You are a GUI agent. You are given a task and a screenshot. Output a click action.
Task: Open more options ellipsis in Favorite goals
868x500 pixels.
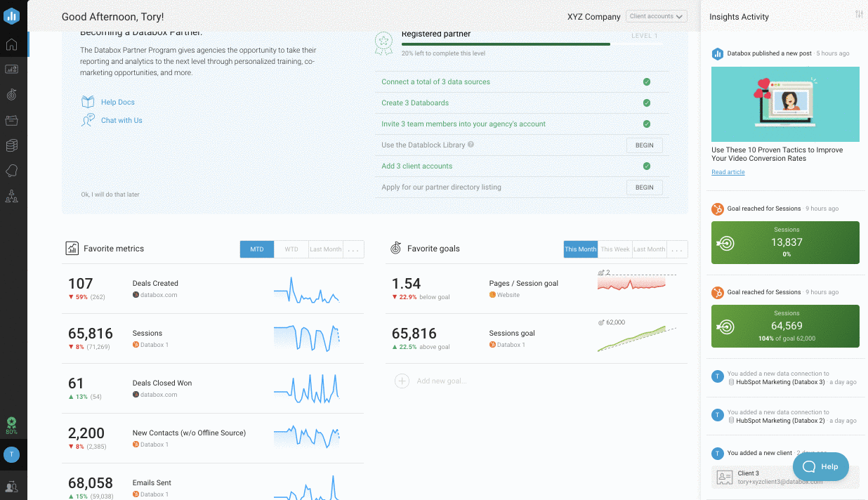point(677,249)
